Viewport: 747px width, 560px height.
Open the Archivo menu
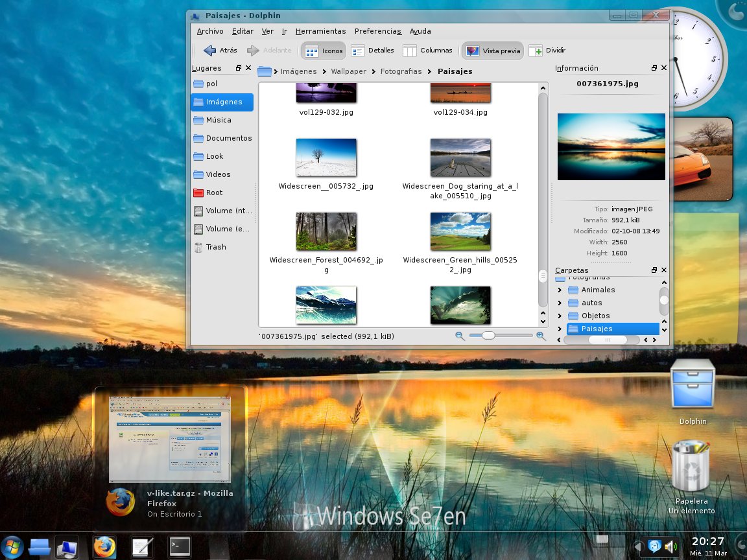pyautogui.click(x=210, y=31)
